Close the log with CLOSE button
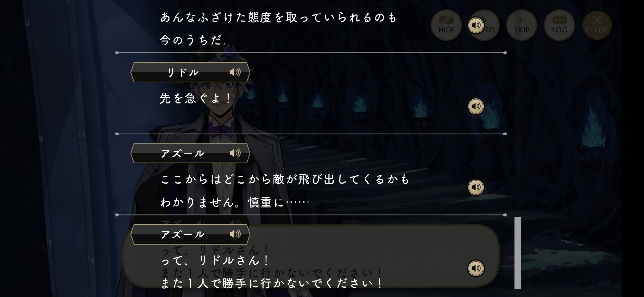The height and width of the screenshot is (297, 644). point(597,25)
